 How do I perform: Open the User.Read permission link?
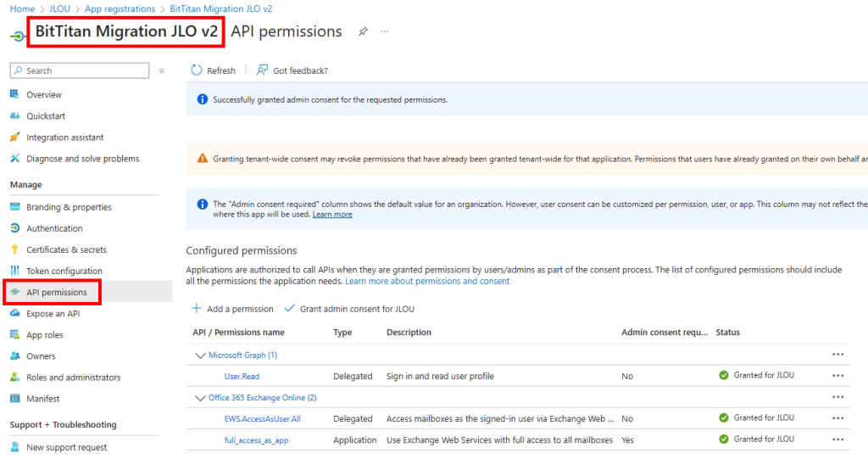tap(242, 377)
